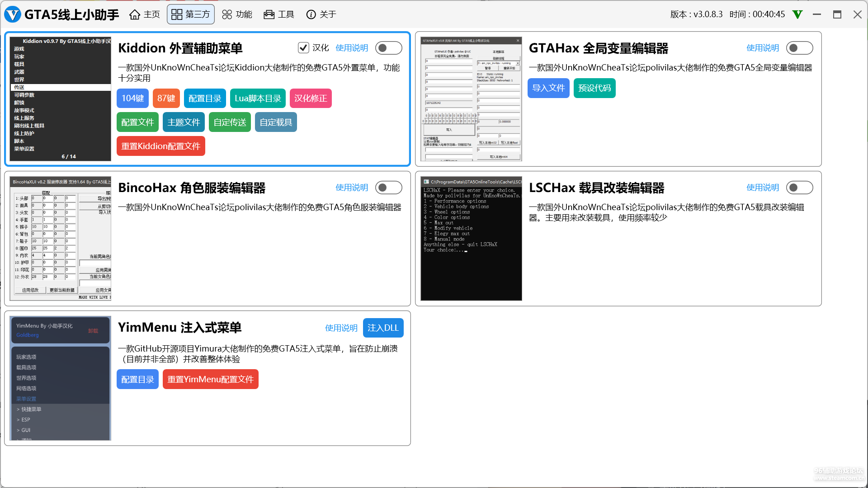The width and height of the screenshot is (868, 488).
Task: Click the green V icon in title bar
Action: pos(797,14)
